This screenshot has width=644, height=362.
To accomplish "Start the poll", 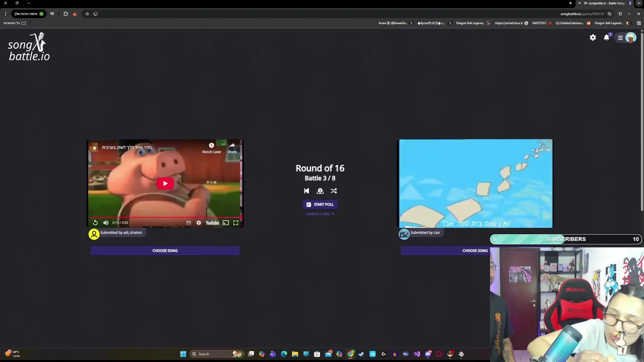I will 320,205.
